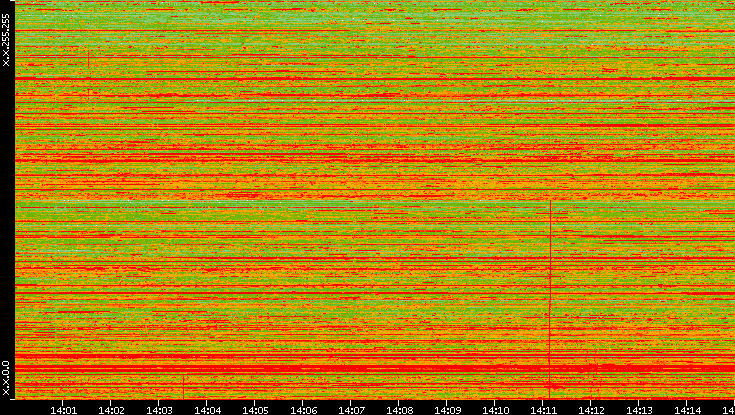
Task: Click the 14:07 time axis label
Action: click(x=351, y=411)
